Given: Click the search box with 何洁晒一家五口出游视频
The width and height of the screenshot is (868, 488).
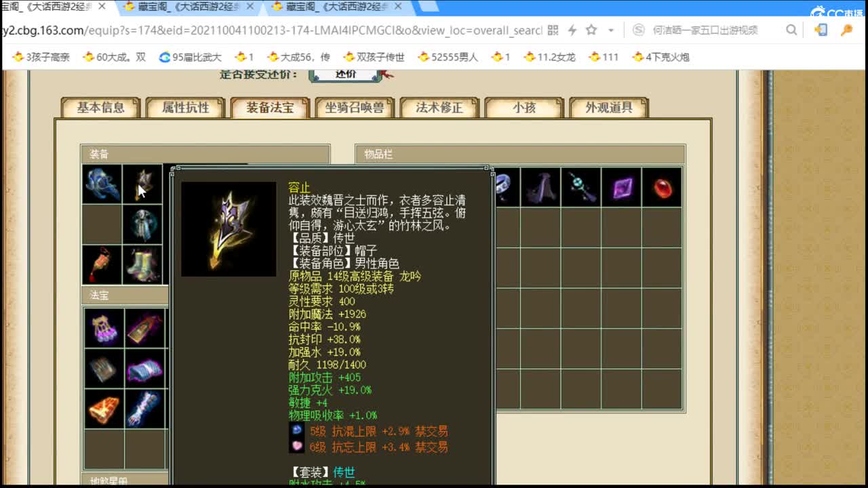Looking at the screenshot, I should [705, 30].
